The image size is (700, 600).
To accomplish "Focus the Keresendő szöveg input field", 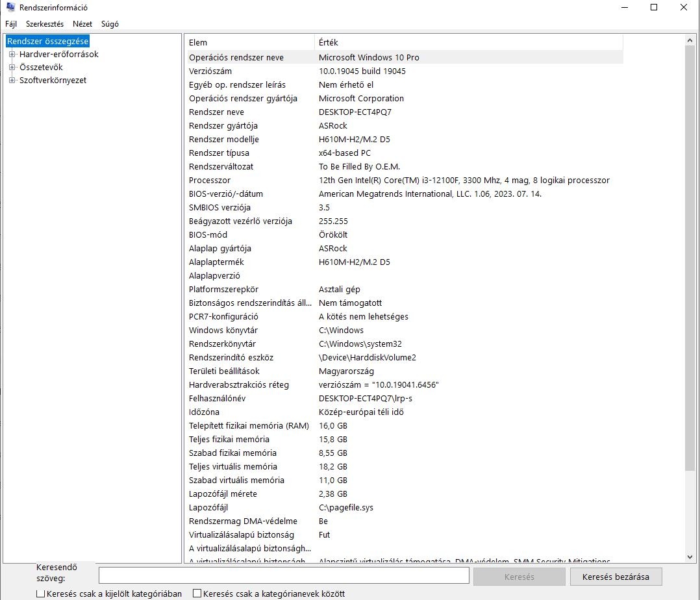I will click(x=284, y=575).
